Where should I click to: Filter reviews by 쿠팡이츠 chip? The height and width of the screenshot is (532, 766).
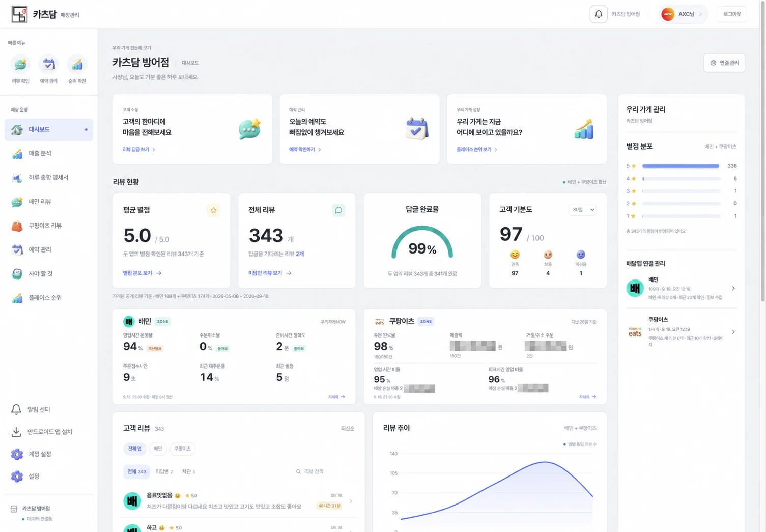pyautogui.click(x=182, y=449)
